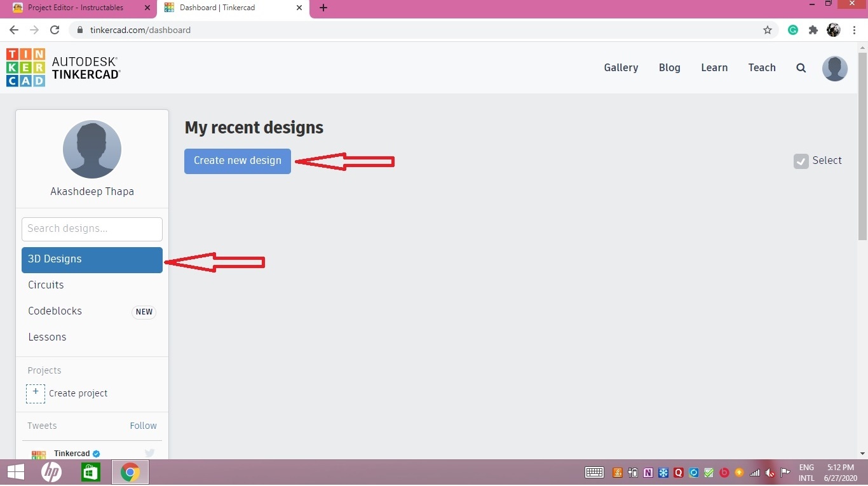Open the Chrome three-dot menu
The image size is (868, 486).
855,30
